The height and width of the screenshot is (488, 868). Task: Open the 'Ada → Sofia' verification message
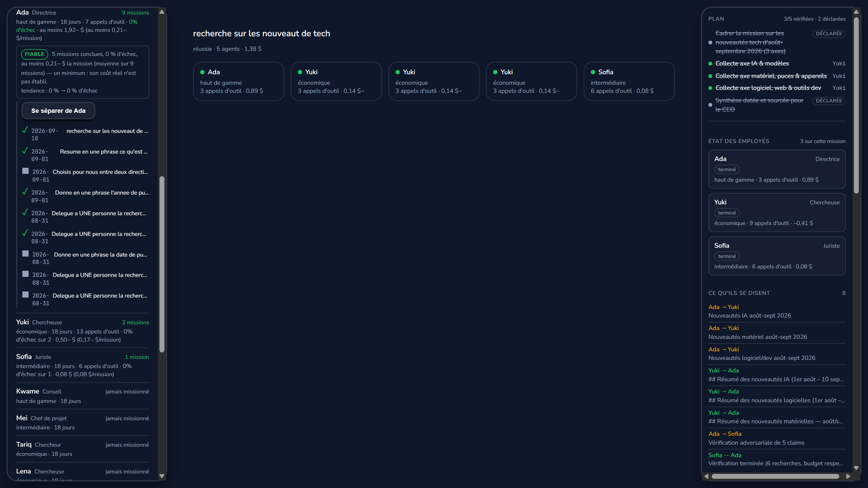(x=777, y=438)
